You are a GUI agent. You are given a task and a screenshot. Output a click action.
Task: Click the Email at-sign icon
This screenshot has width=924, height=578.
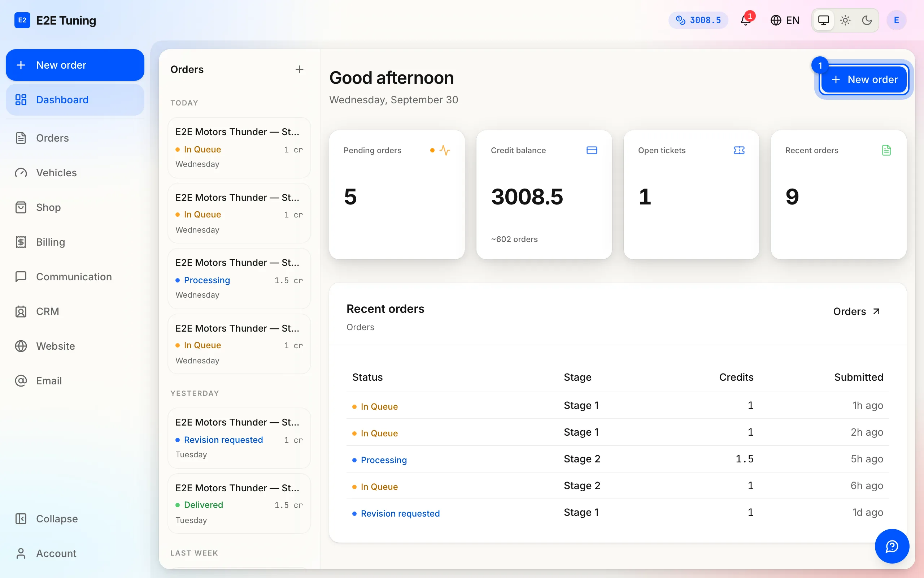coord(21,381)
